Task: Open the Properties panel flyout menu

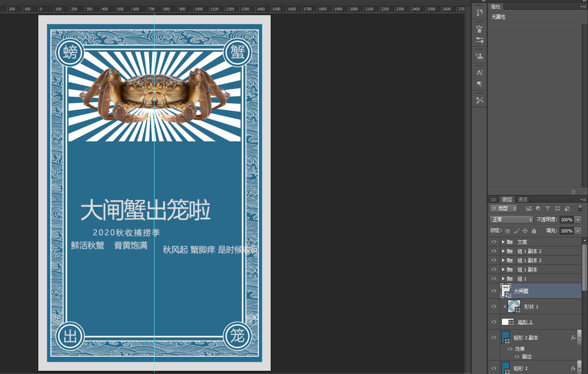Action: 583,7
